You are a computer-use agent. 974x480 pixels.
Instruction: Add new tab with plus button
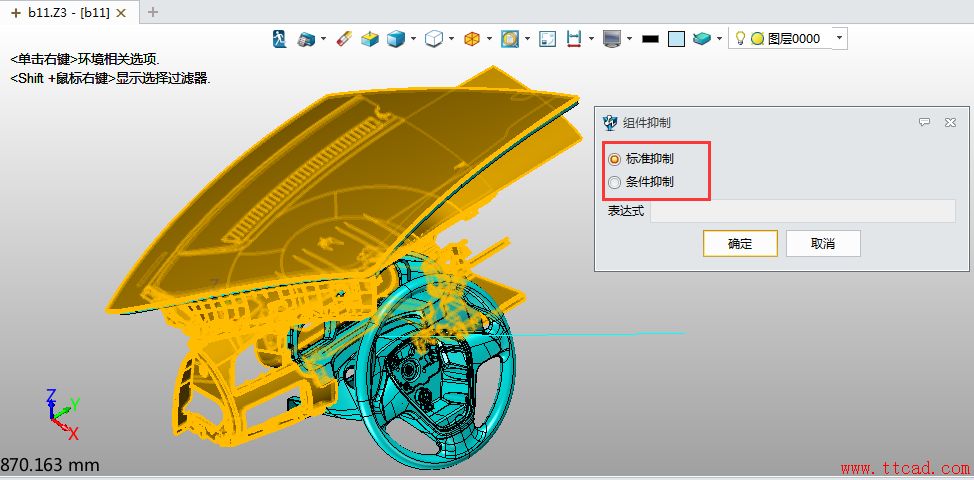coord(153,12)
